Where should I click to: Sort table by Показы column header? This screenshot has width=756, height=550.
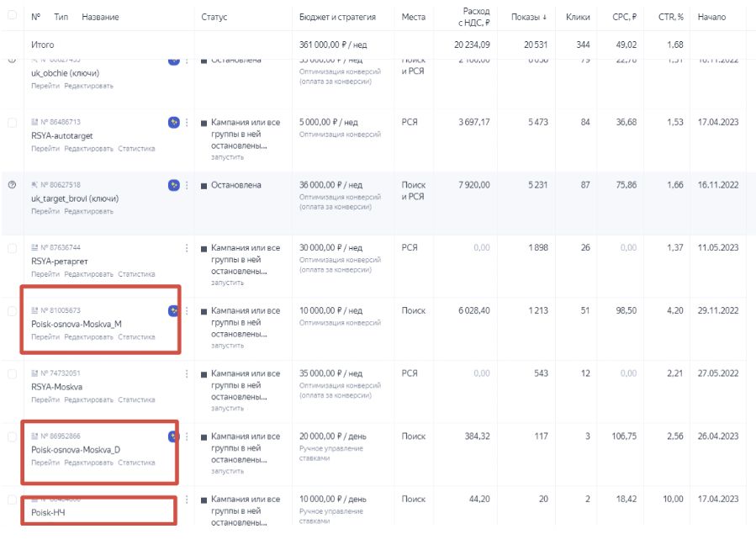click(529, 17)
